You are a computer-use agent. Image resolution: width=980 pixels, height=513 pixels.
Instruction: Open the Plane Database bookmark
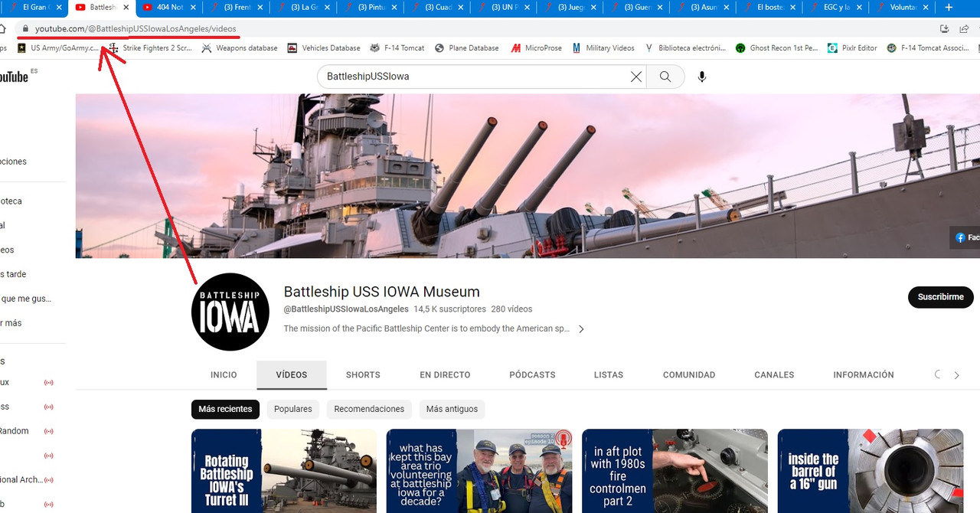click(467, 47)
